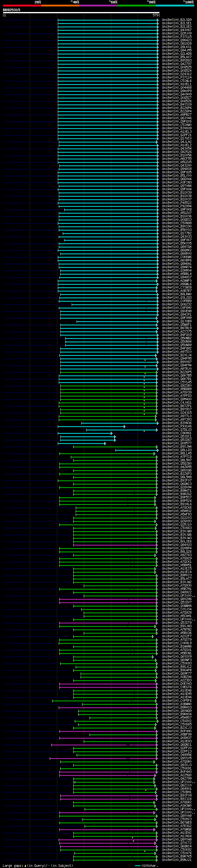Select hit label UniRef100_P93146

click(177, 426)
